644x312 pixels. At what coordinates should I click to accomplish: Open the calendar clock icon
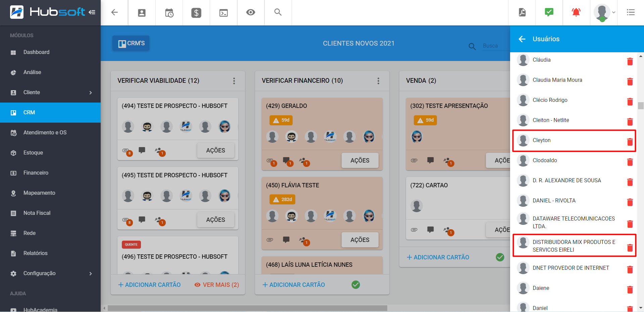pyautogui.click(x=169, y=13)
